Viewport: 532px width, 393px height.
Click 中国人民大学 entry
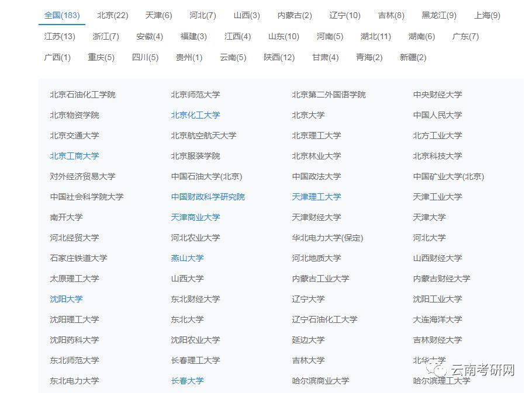point(438,115)
